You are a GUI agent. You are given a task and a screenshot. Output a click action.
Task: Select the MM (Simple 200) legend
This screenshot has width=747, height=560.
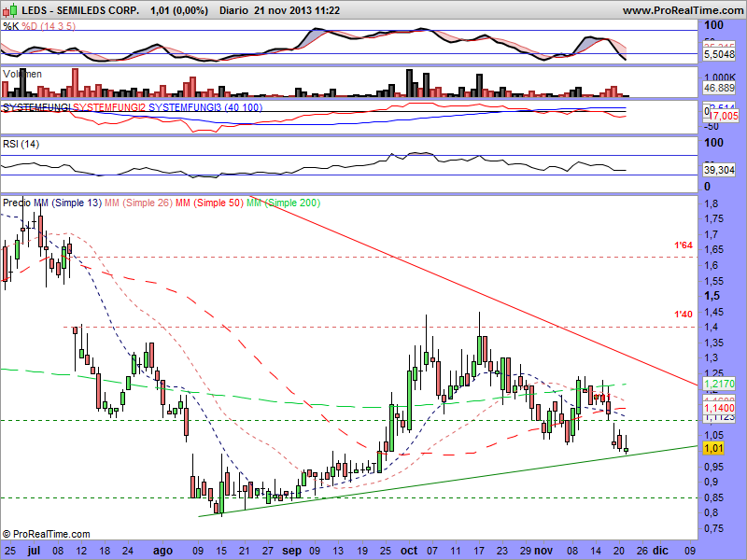tap(284, 203)
